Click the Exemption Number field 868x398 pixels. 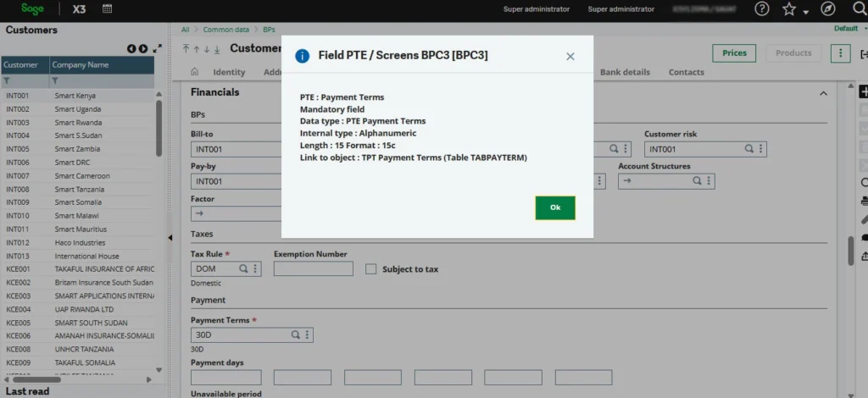314,268
